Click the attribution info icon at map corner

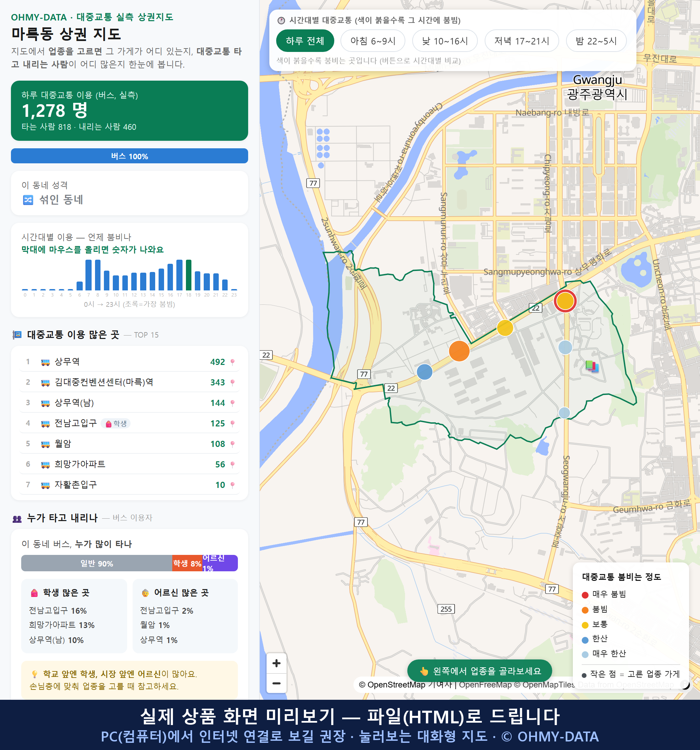pyautogui.click(x=684, y=684)
